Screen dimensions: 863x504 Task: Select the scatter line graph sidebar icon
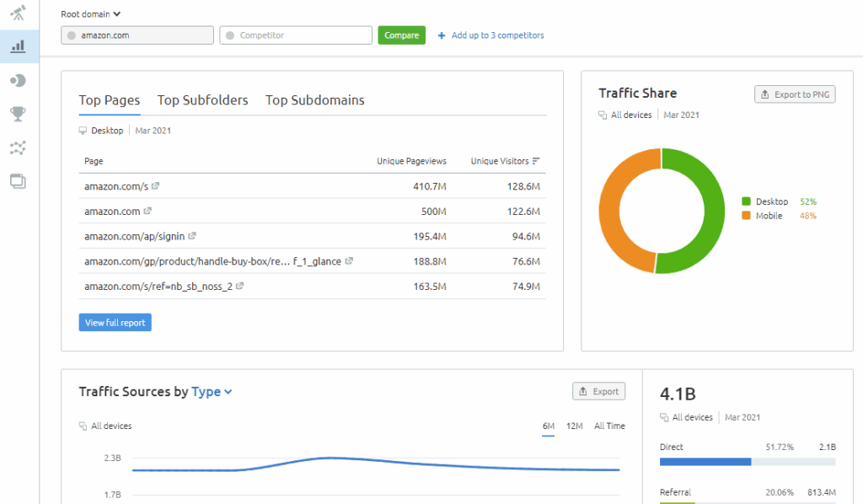point(18,147)
